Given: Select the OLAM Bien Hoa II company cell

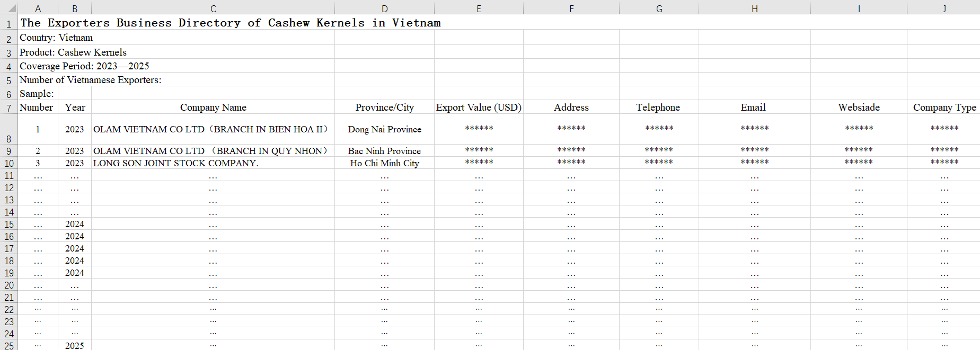Looking at the screenshot, I should tap(211, 129).
